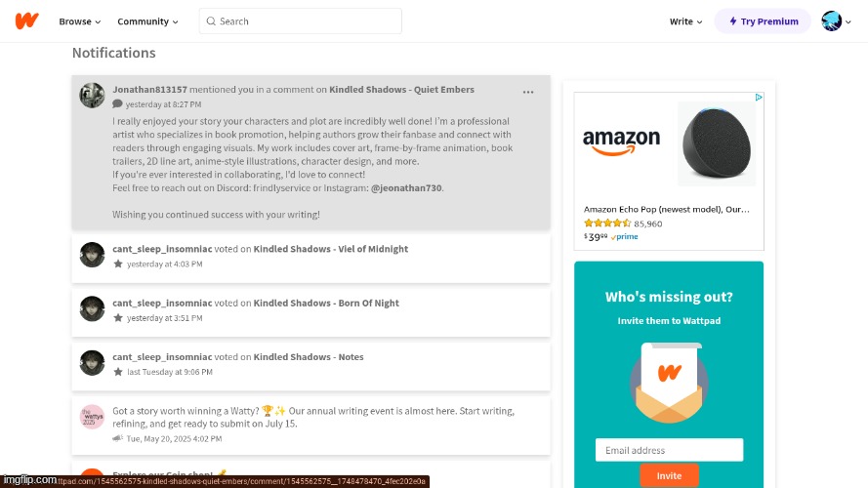Click the Wattys 2025 avatar icon
The width and height of the screenshot is (868, 488).
(92, 417)
